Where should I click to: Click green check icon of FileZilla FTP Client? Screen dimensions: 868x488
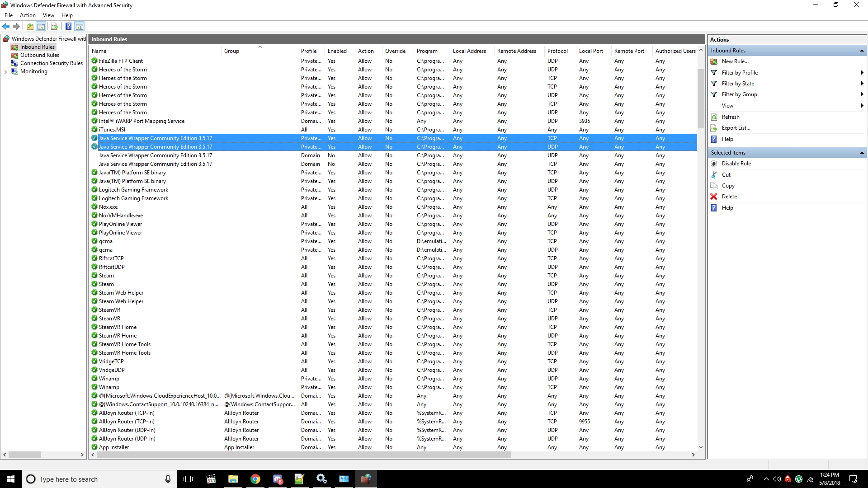point(94,61)
